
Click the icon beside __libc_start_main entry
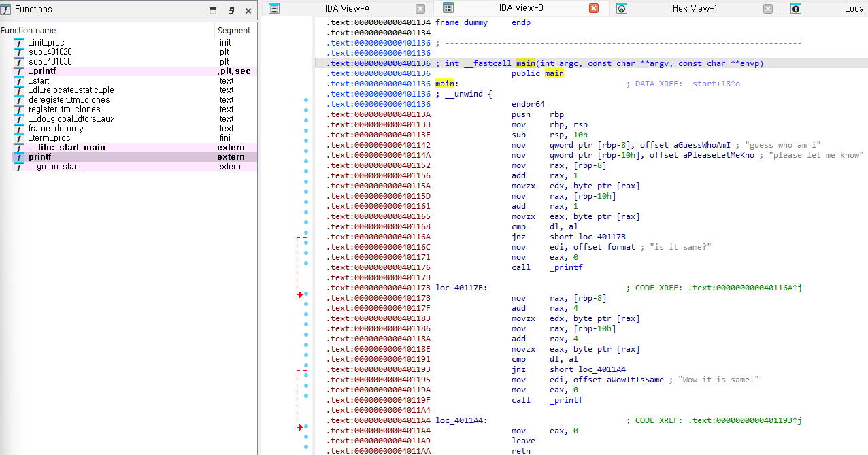click(x=19, y=148)
